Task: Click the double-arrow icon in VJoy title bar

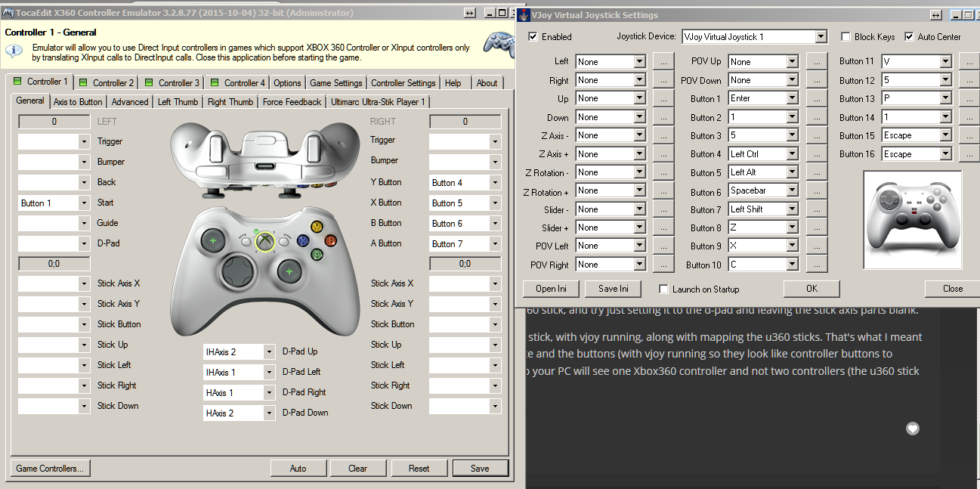Action: point(937,14)
